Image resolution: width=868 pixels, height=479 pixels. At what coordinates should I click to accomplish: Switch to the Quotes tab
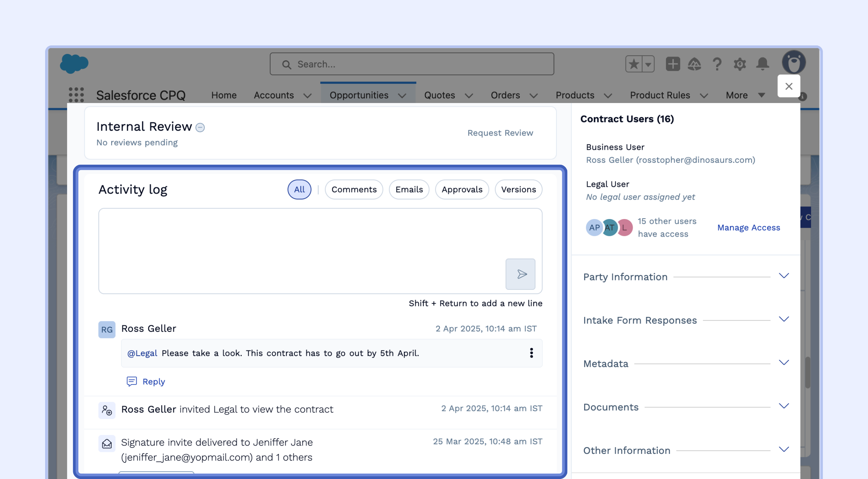[x=439, y=95]
